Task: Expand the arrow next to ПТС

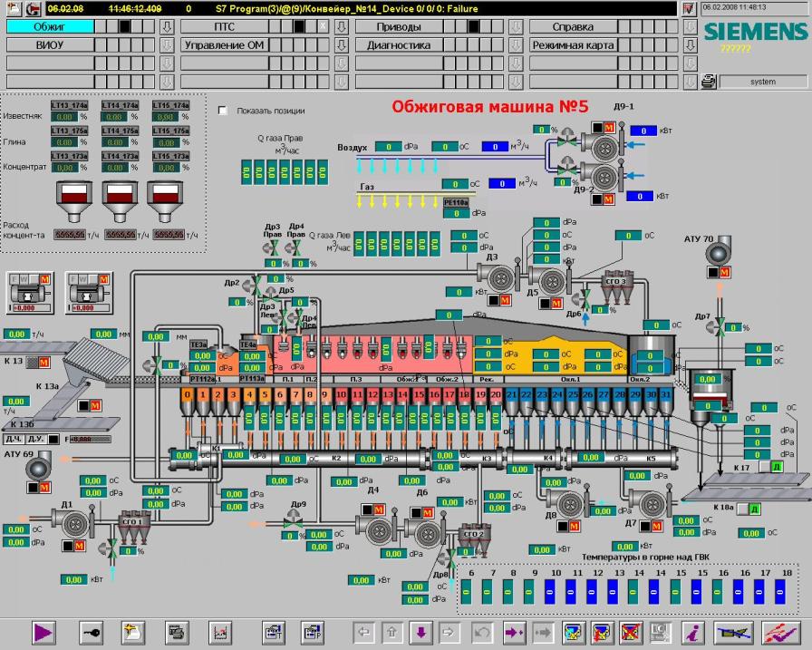Action: (342, 26)
